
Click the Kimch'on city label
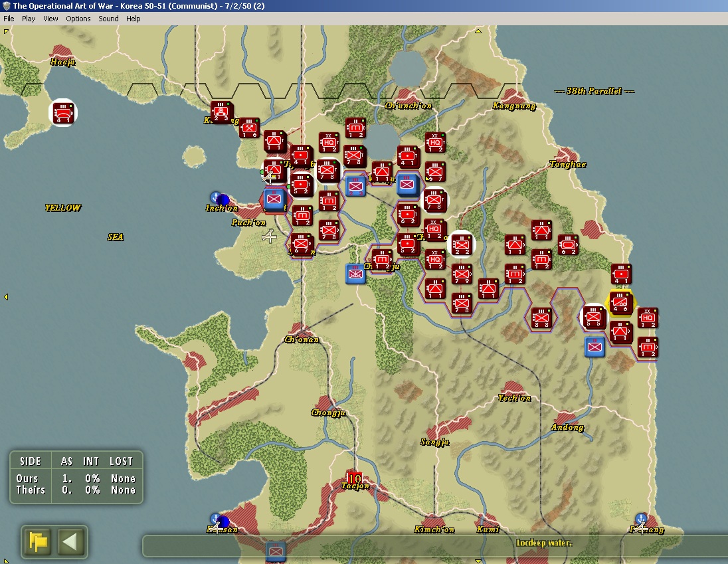coord(434,529)
